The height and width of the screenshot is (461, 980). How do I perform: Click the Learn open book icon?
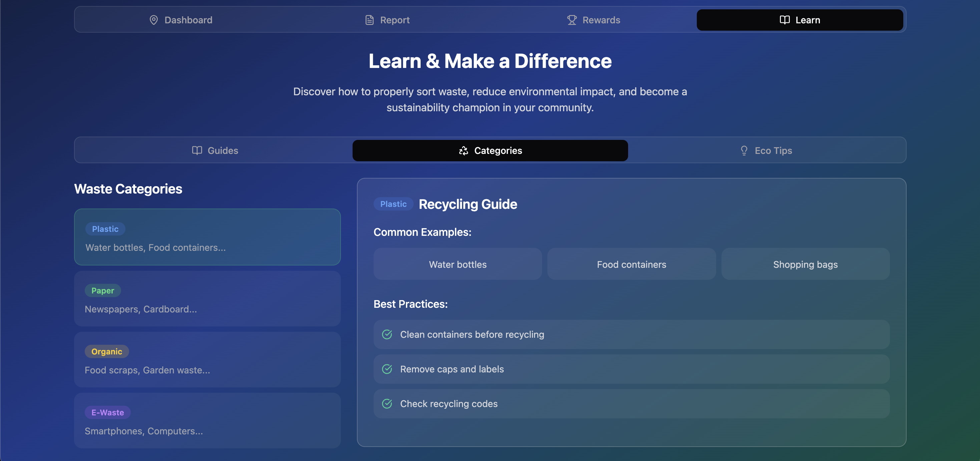pos(785,20)
